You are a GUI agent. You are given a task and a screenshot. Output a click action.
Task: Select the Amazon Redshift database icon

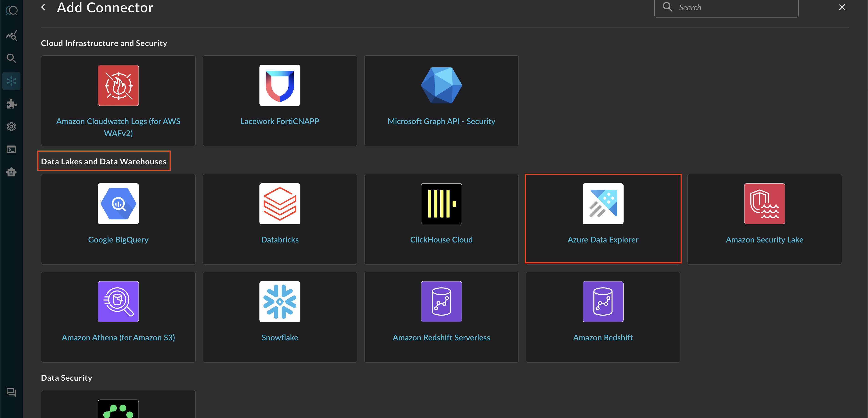point(603,301)
